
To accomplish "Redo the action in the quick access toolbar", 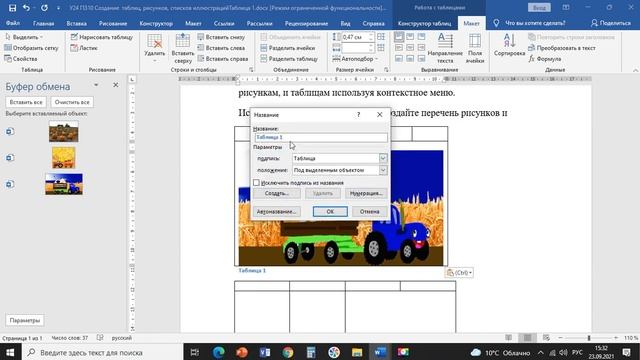I will click(44, 8).
